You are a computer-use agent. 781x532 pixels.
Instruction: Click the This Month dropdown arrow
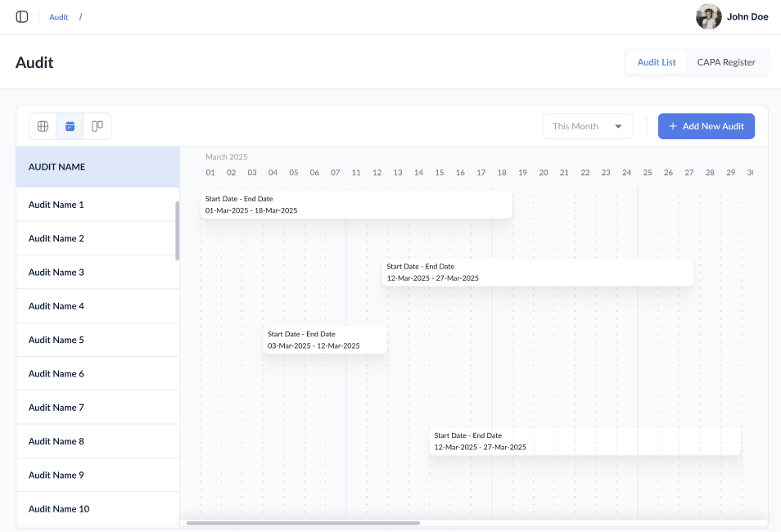[618, 126]
